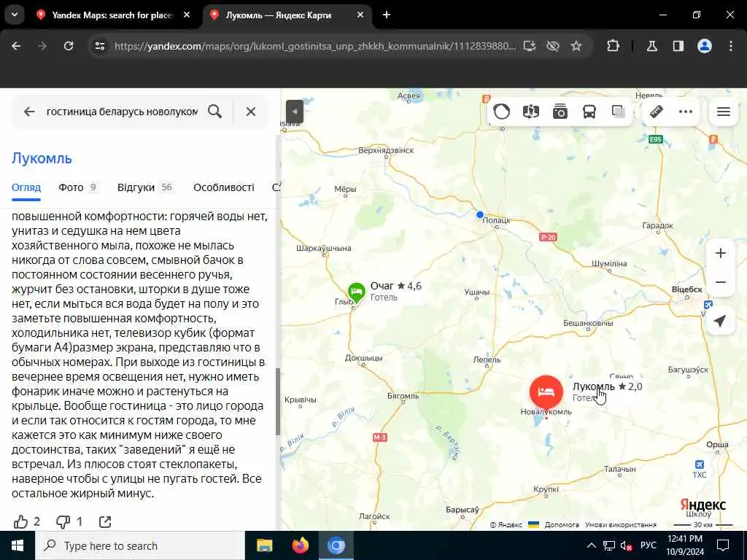Click the Лукомль title link

click(42, 158)
